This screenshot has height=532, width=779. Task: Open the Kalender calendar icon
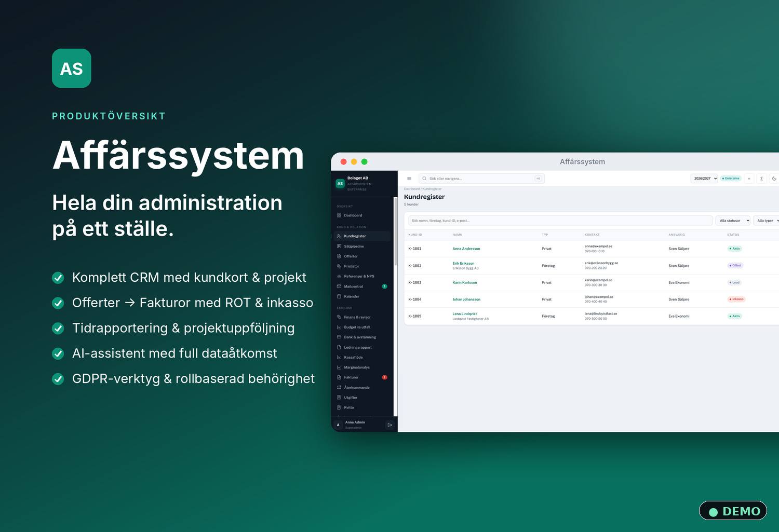click(339, 296)
